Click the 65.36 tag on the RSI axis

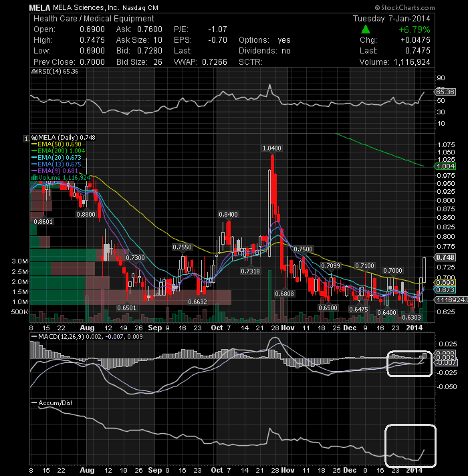pos(445,92)
